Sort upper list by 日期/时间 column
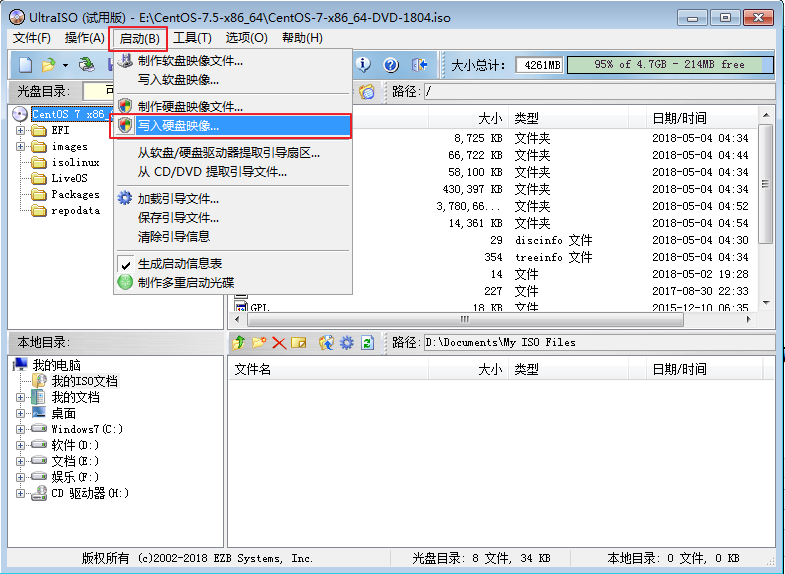785x574 pixels. click(701, 119)
